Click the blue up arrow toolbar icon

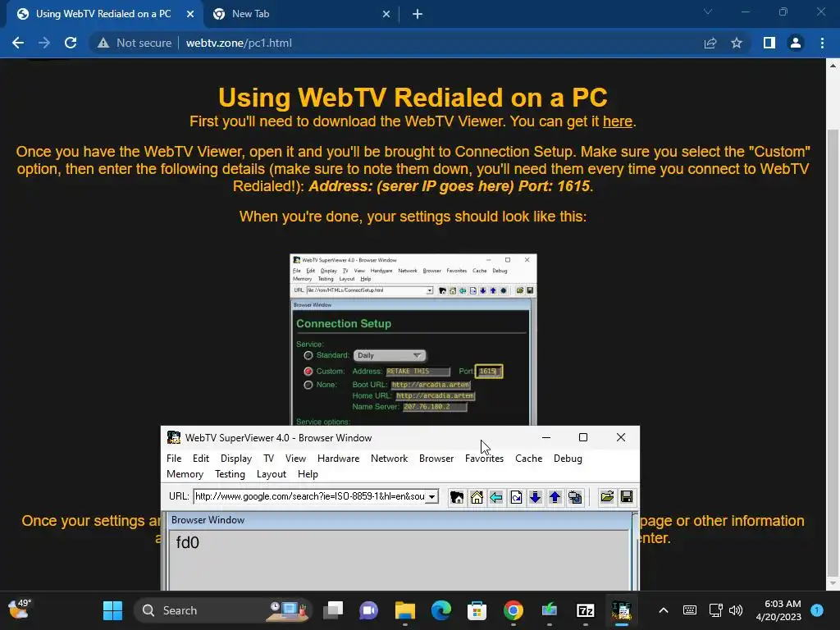(x=555, y=497)
